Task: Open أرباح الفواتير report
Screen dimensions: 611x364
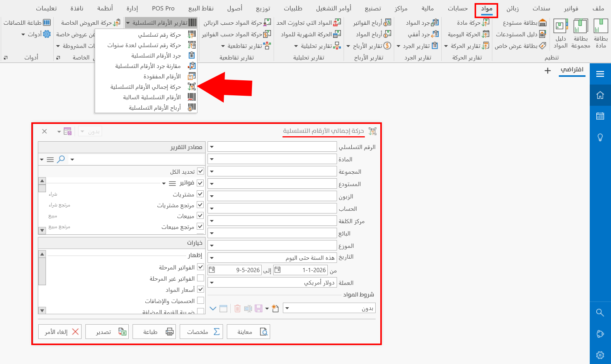Action: click(x=372, y=23)
